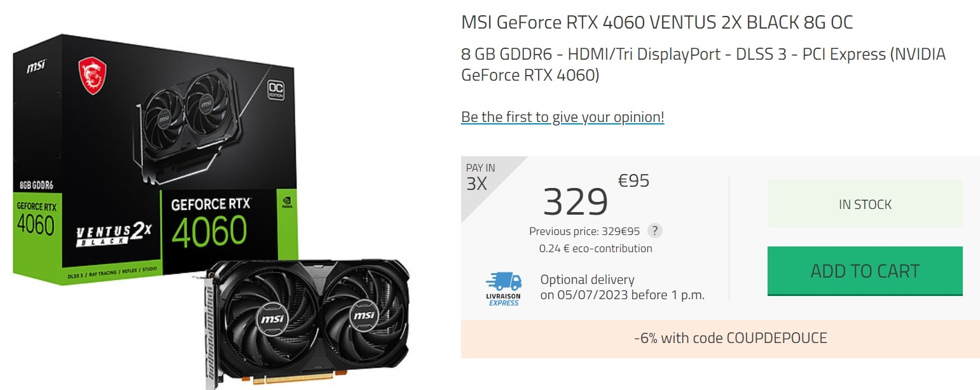The image size is (980, 390).
Task: Click the 0.24 € eco-contribution text
Action: point(595,248)
